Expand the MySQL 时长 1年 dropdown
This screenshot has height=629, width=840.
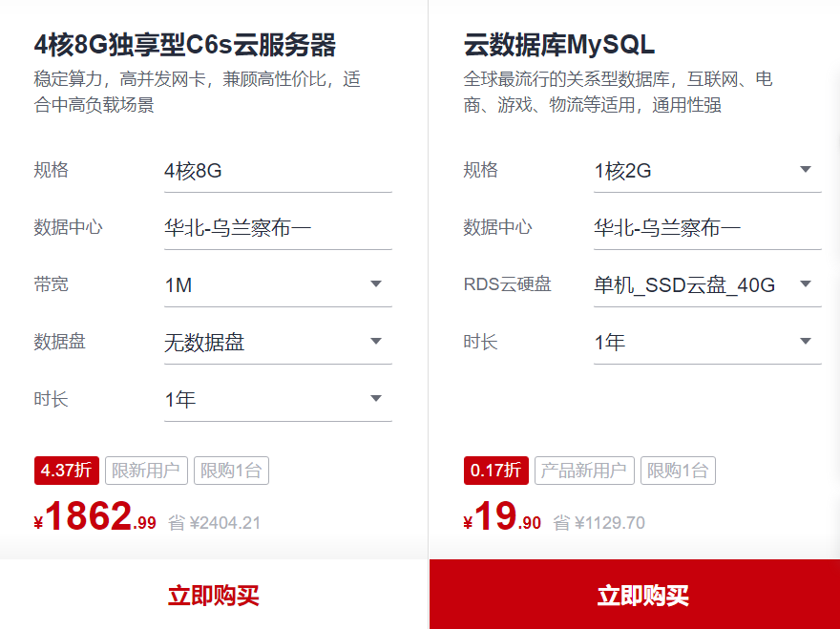[706, 342]
